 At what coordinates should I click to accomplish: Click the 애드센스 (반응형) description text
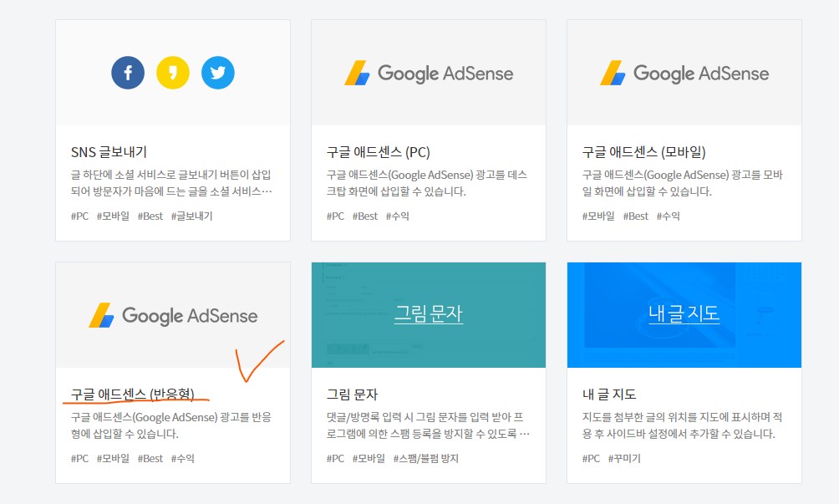pyautogui.click(x=171, y=425)
